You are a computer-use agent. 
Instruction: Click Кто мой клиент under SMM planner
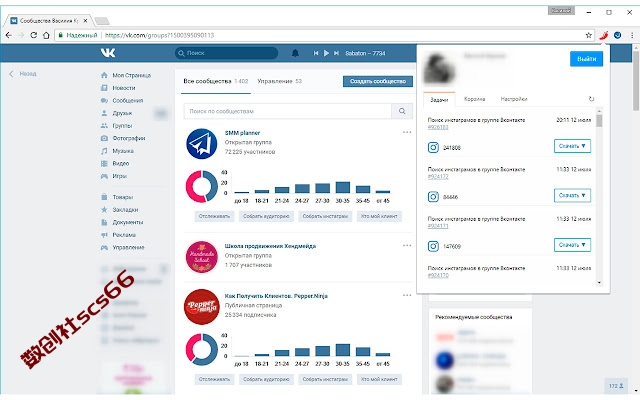379,216
